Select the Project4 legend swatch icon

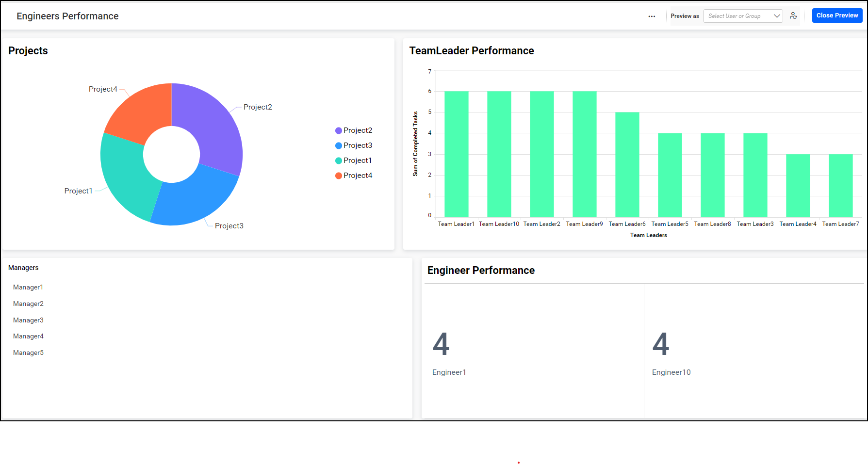coord(338,175)
